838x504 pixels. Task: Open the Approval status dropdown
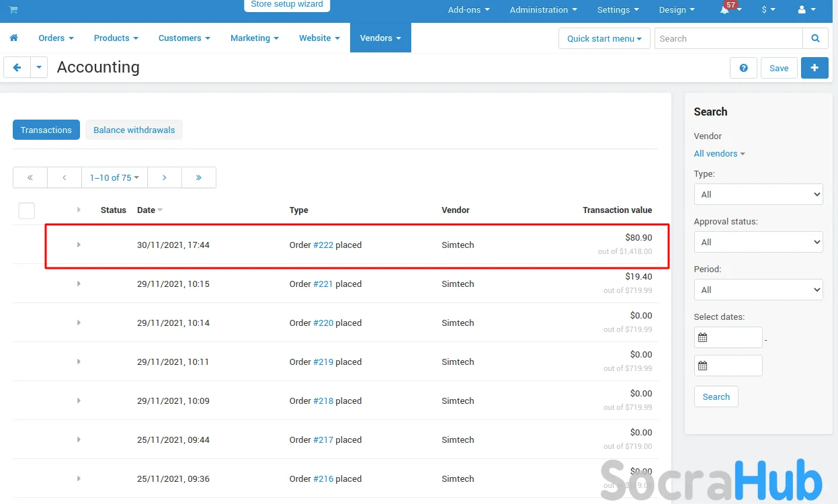[x=758, y=242]
